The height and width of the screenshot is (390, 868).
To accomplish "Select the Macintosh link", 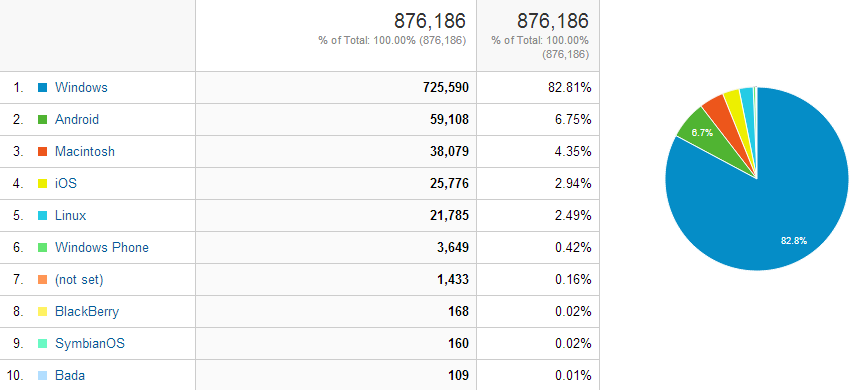I will click(x=85, y=152).
